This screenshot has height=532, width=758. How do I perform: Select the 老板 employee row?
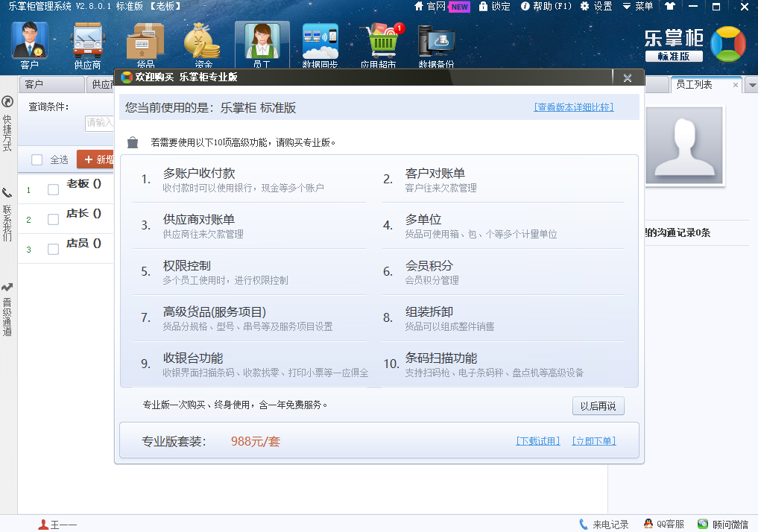coord(66,188)
